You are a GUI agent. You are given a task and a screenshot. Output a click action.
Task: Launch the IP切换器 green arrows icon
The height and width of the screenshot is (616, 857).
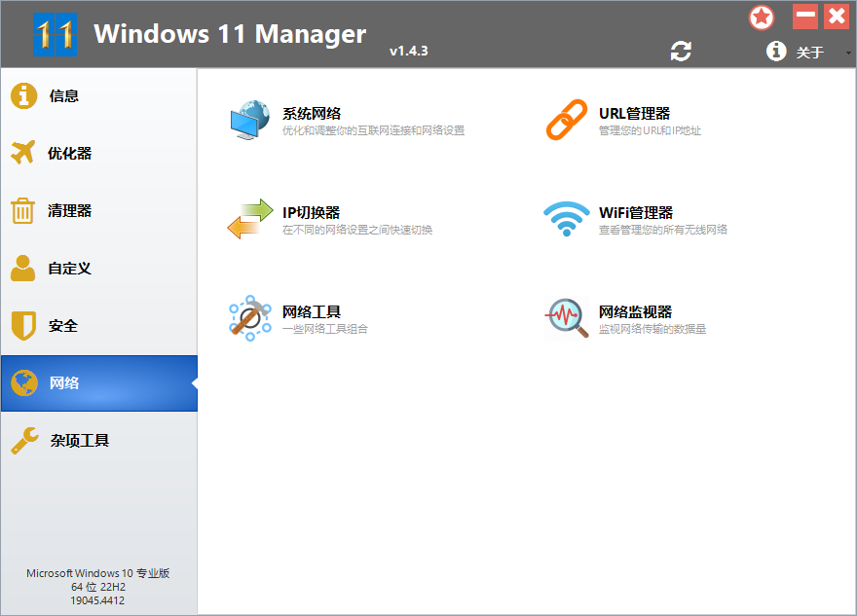[249, 218]
